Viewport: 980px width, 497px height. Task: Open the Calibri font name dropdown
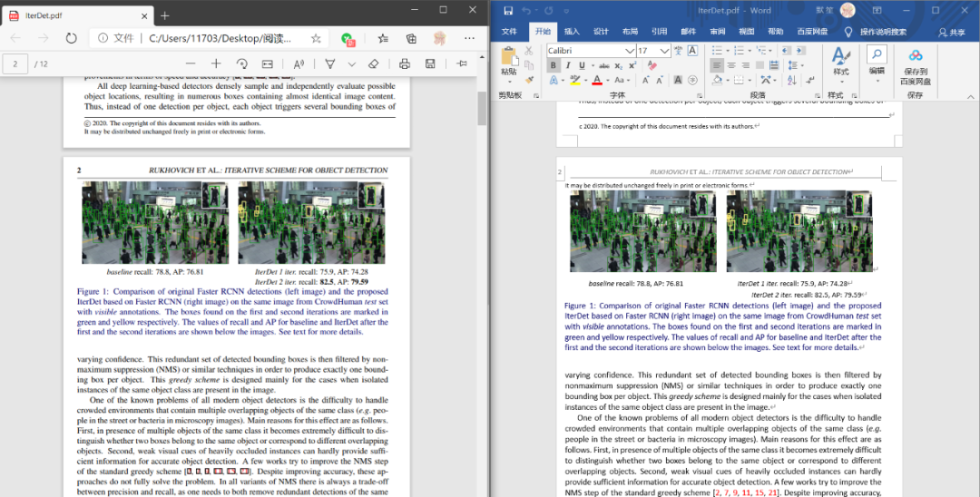[630, 51]
